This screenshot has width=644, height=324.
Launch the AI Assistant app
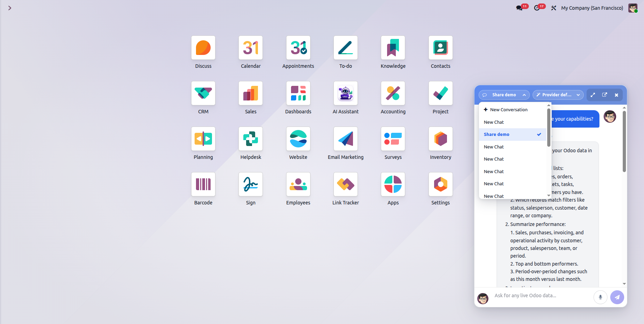click(346, 93)
